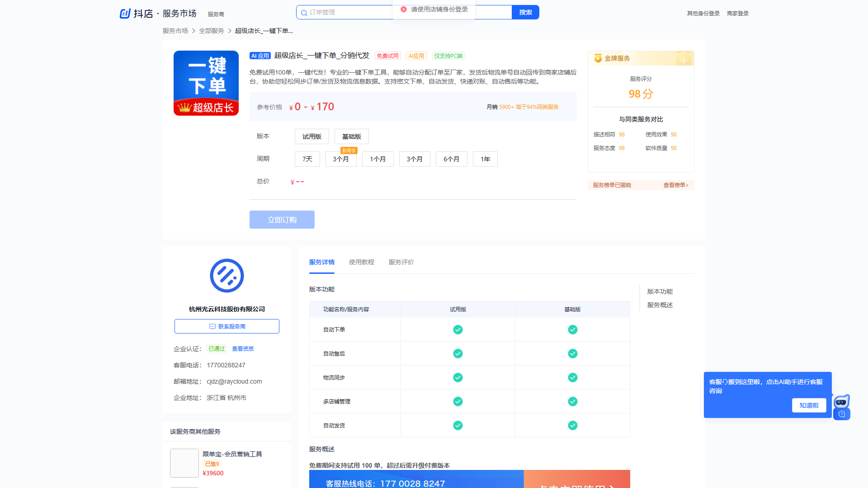Viewport: 868px width, 488px height.
Task: Open the 服务详情 tab
Action: coord(322,262)
